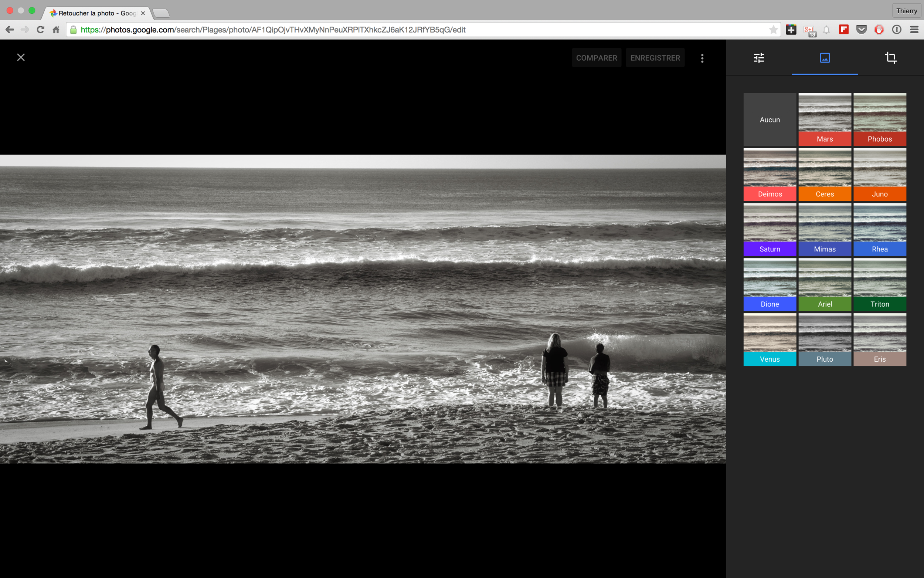The image size is (924, 578).
Task: Open the crop and rotate tool
Action: [890, 58]
